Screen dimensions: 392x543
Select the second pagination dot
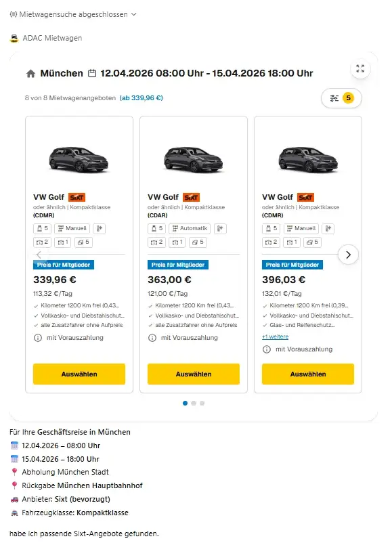coord(195,402)
